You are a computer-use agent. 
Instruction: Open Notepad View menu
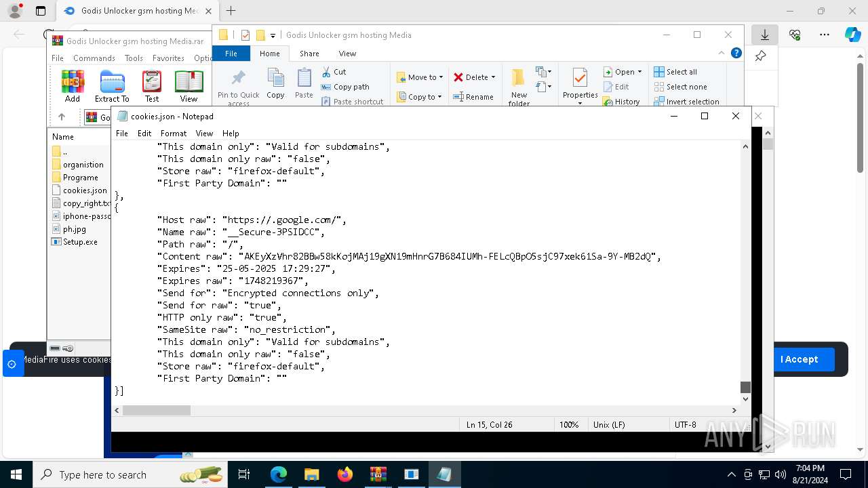click(x=204, y=134)
